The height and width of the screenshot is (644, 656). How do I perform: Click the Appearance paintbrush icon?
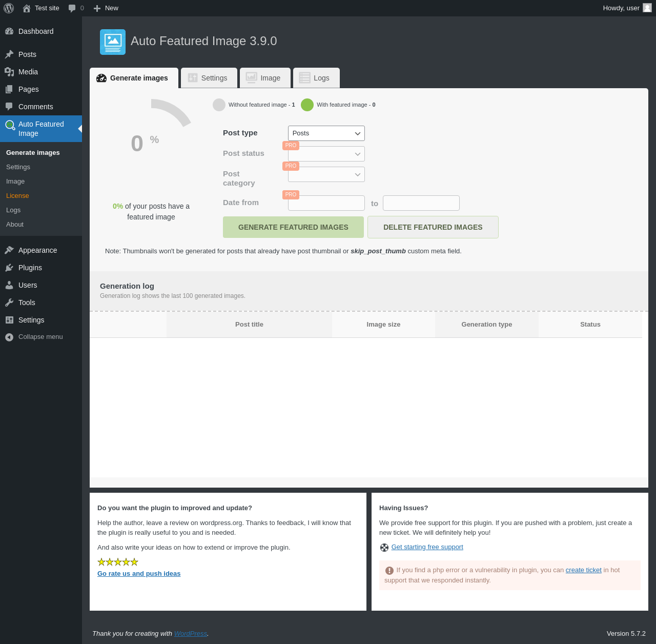tap(9, 250)
